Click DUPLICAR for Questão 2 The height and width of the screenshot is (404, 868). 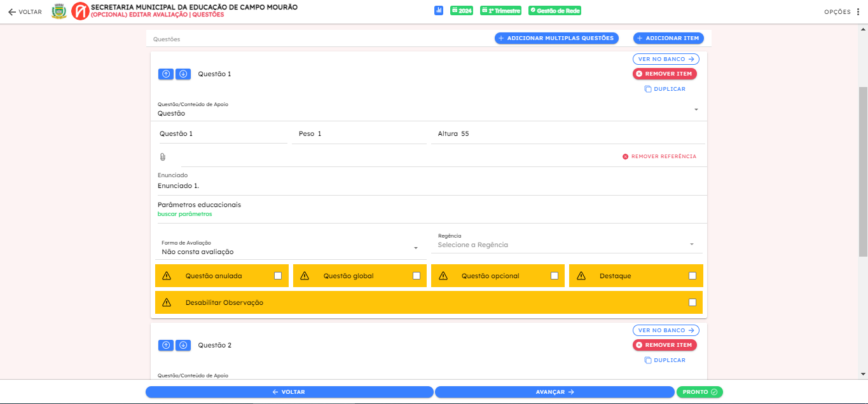[665, 360]
